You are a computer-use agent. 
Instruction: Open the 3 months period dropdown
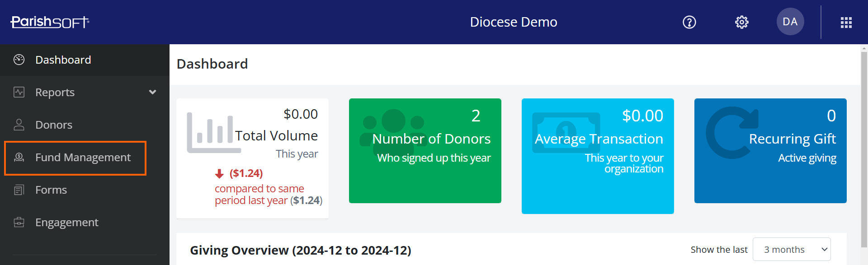pyautogui.click(x=791, y=249)
